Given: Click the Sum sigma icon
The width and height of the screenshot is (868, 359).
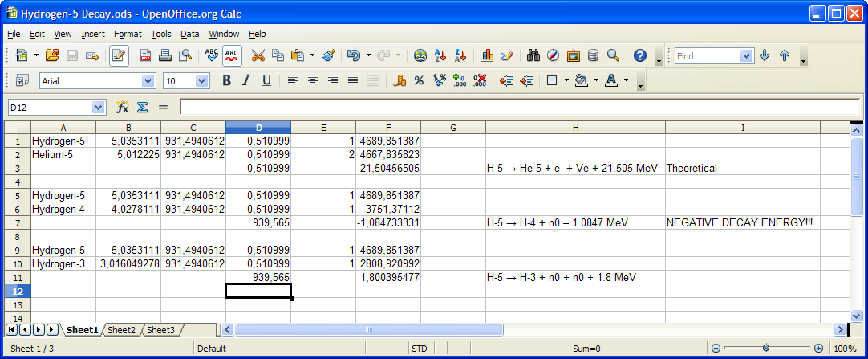Looking at the screenshot, I should point(142,107).
